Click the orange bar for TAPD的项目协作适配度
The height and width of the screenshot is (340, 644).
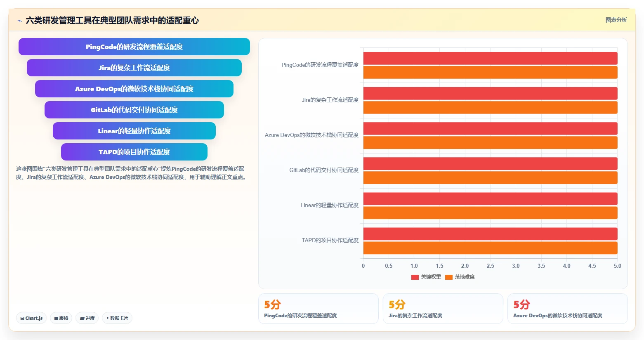[x=490, y=248]
